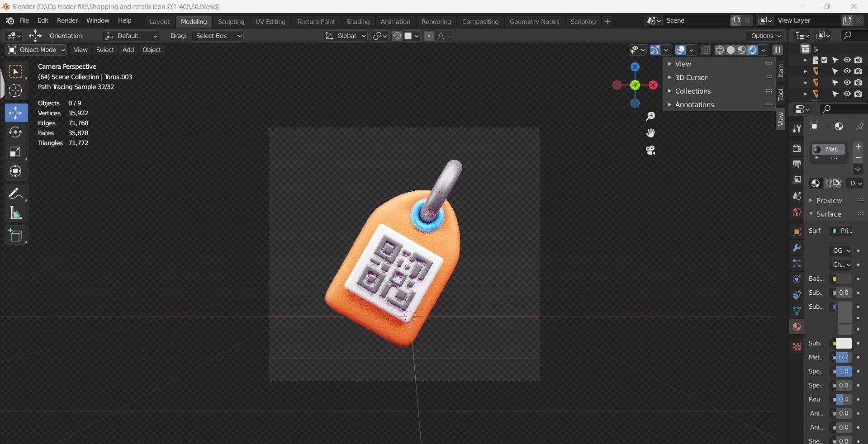Screen dimensions: 868x444
Task: Toggle camera view with camera icon
Action: [x=650, y=150]
